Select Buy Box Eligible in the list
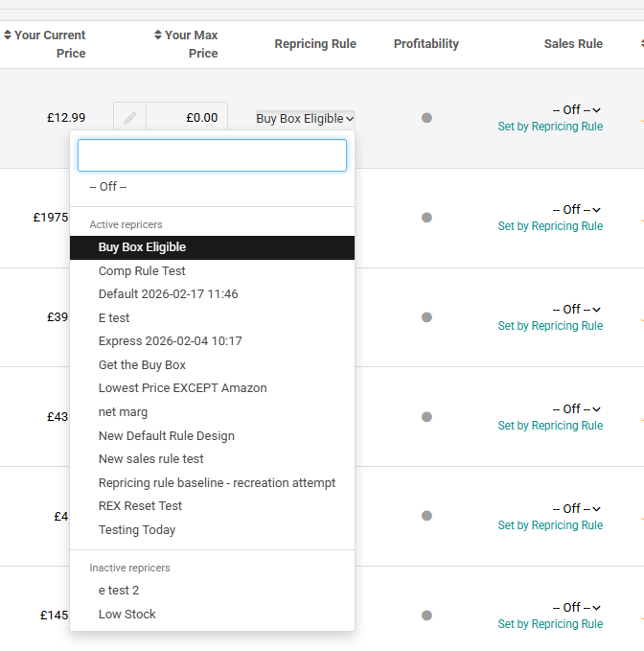The height and width of the screenshot is (651, 644). [x=212, y=247]
